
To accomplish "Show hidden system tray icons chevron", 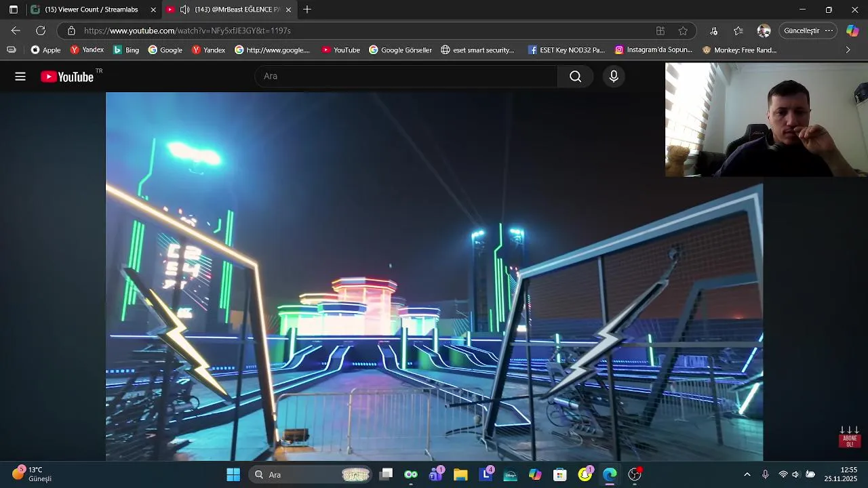I will (x=747, y=474).
